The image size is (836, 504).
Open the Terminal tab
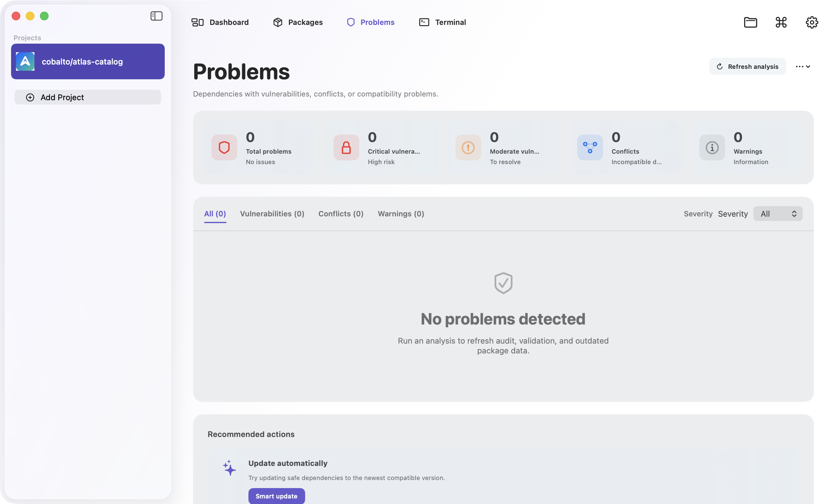click(442, 22)
